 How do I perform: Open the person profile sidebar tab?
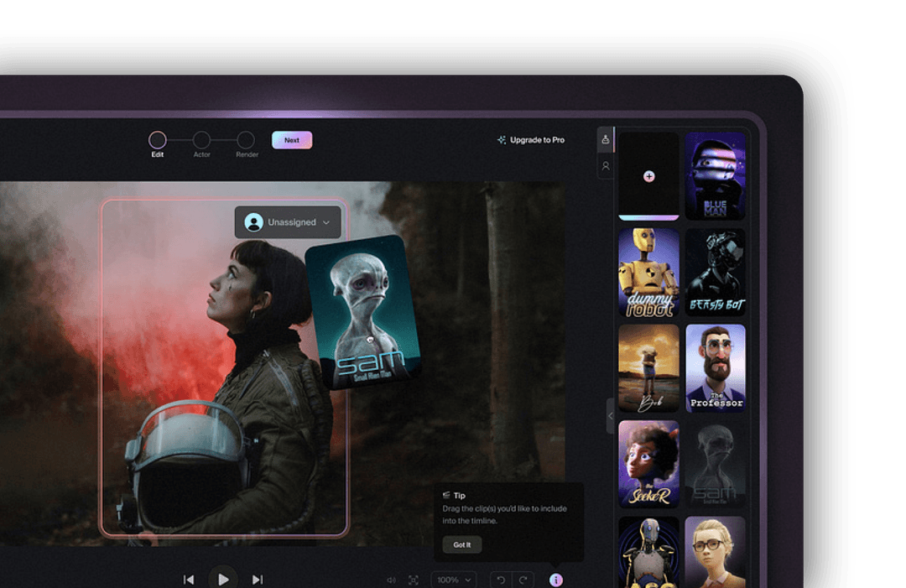[x=606, y=166]
